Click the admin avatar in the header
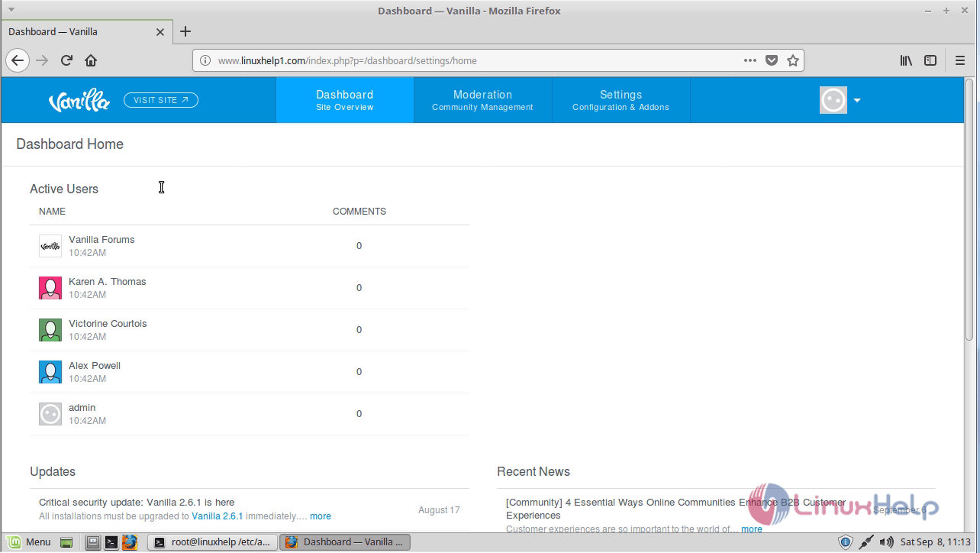 click(833, 100)
